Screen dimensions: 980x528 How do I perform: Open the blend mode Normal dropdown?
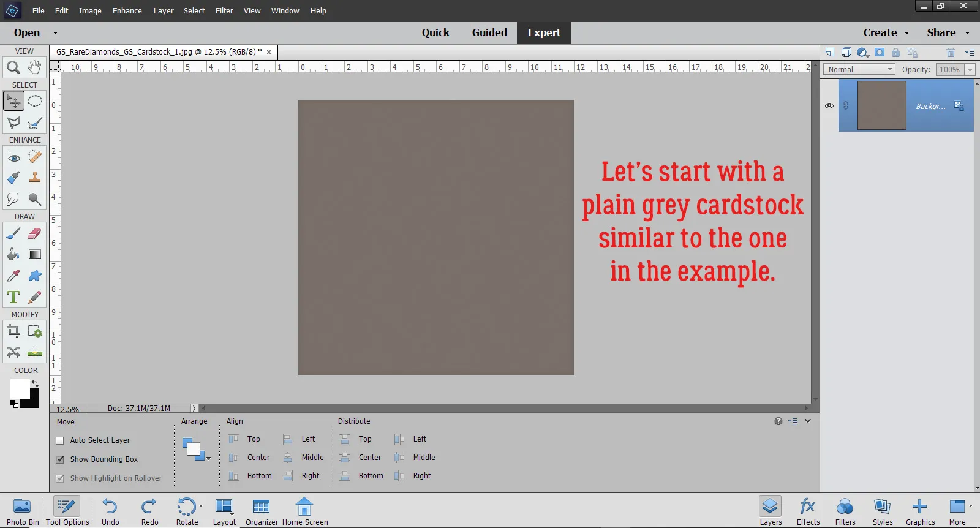tap(859, 70)
